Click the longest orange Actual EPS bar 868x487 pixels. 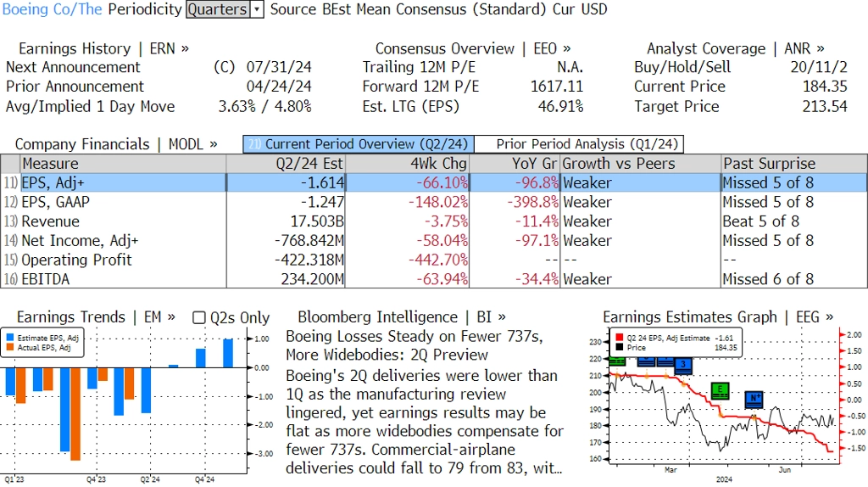coord(75,414)
